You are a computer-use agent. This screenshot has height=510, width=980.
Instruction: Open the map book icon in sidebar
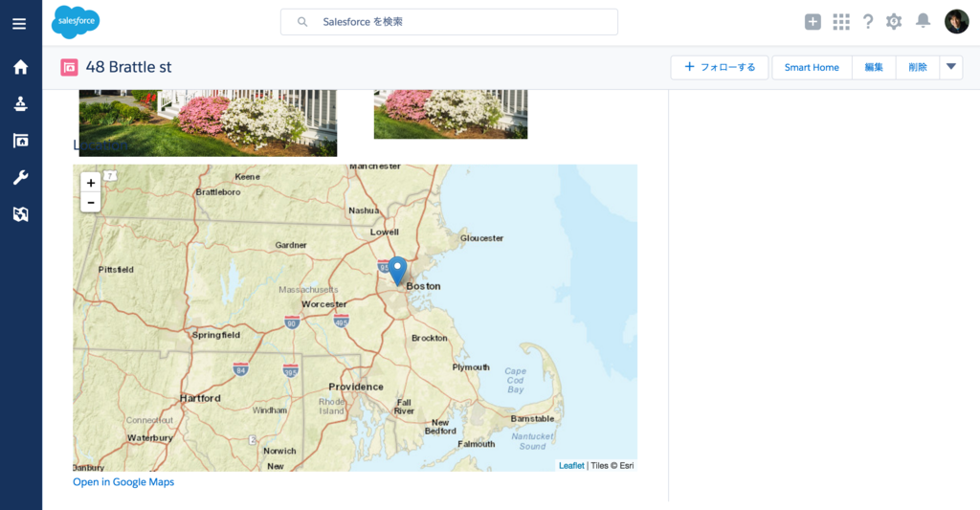21,214
